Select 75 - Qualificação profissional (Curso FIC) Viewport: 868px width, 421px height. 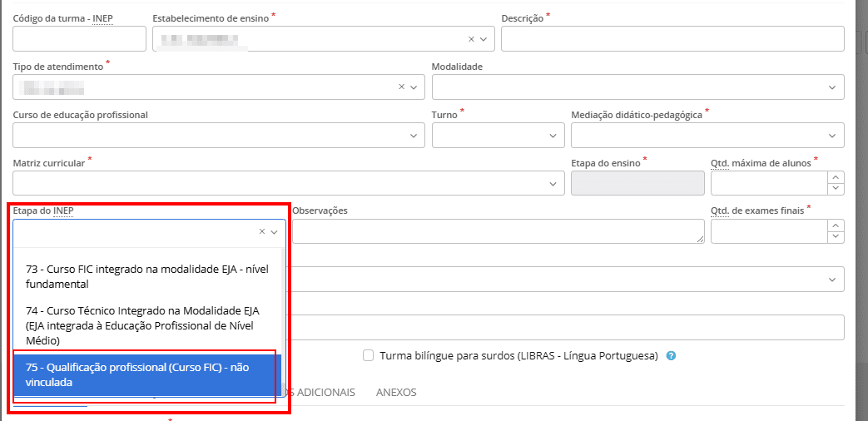click(147, 375)
